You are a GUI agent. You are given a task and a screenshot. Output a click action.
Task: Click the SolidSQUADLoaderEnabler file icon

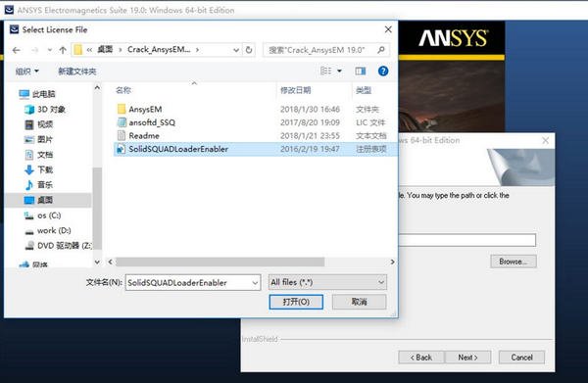(122, 149)
